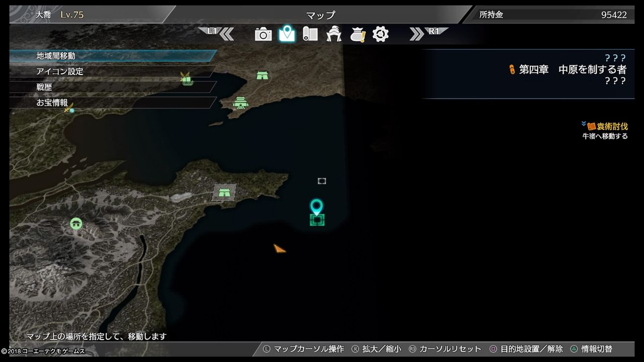Select the green square base icon
The height and width of the screenshot is (362, 644).
click(x=317, y=220)
